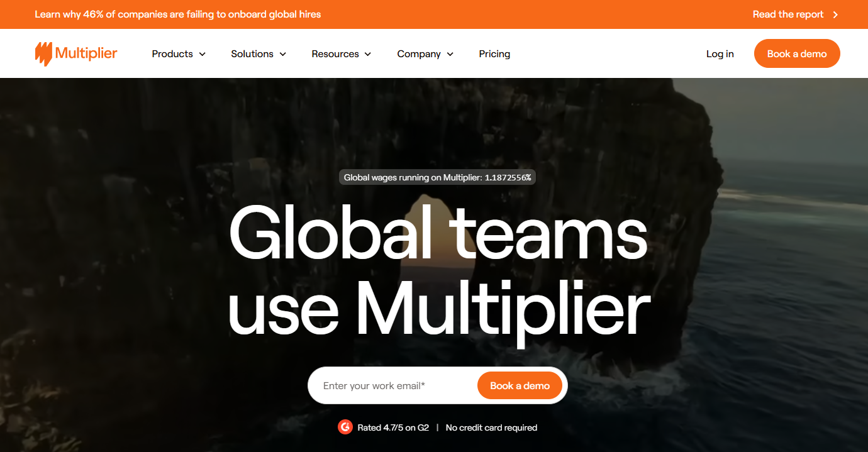Expand the Resources chevron
Screen dimensions: 868x452
tap(368, 54)
